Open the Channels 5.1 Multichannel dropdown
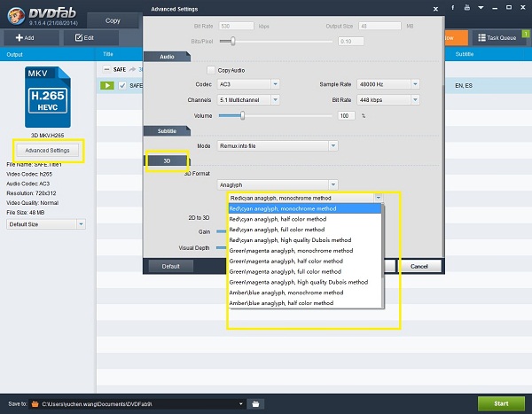The height and width of the screenshot is (414, 532). coord(248,100)
